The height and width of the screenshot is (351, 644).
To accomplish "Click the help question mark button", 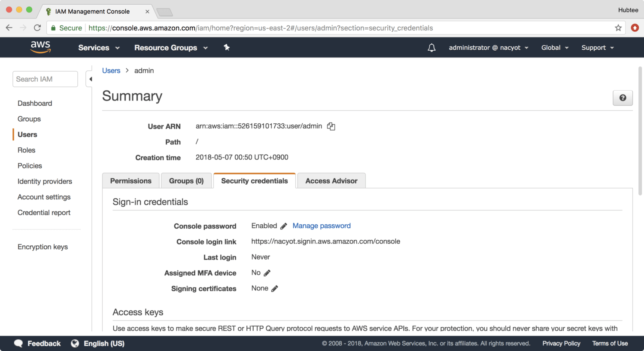I will click(x=623, y=98).
